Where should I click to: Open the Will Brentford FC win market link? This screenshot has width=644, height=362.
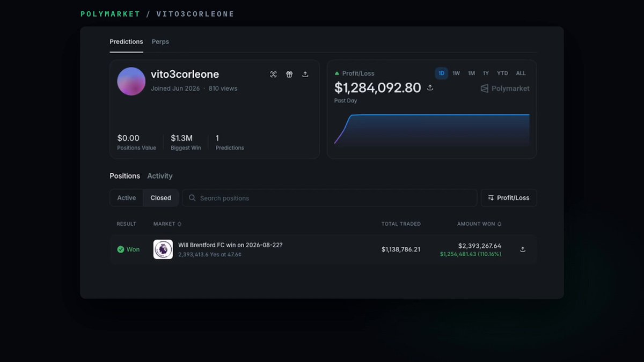pyautogui.click(x=230, y=245)
